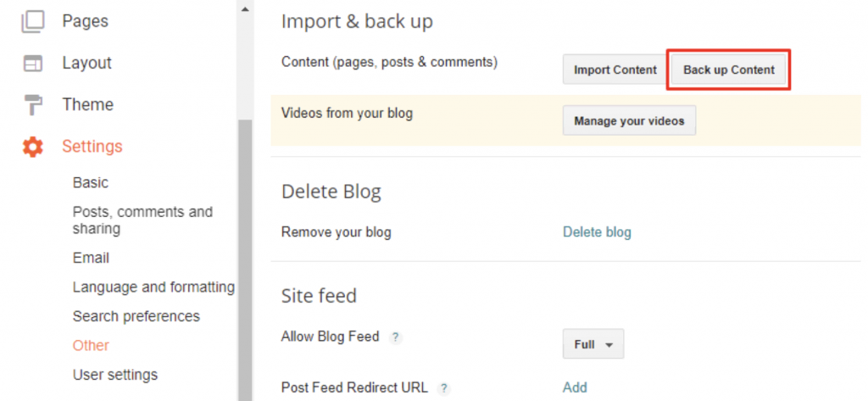Select the Other settings item
The height and width of the screenshot is (401, 868).
click(91, 345)
